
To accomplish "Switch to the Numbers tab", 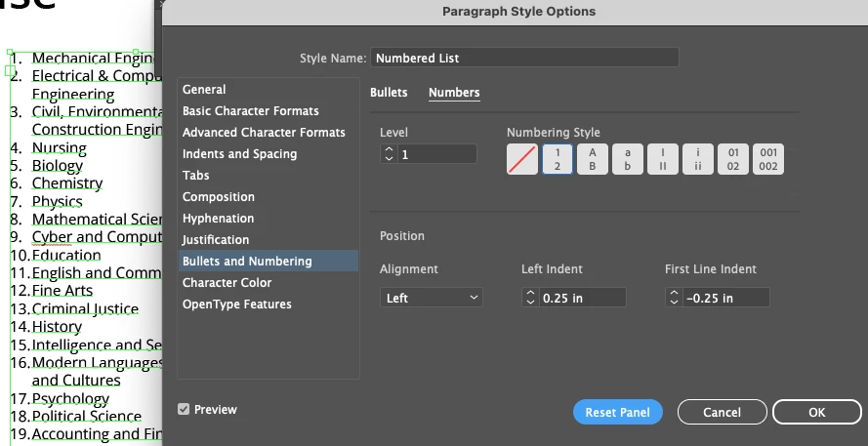I will pos(454,93).
